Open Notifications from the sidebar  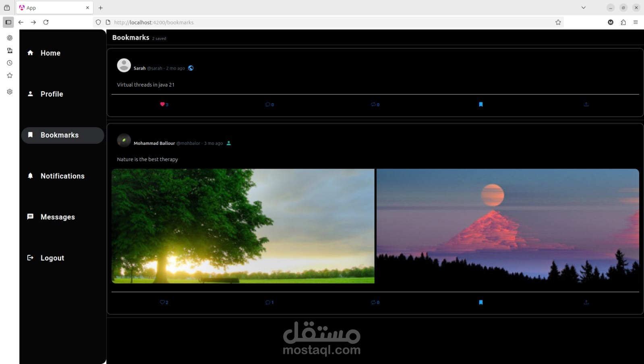62,176
